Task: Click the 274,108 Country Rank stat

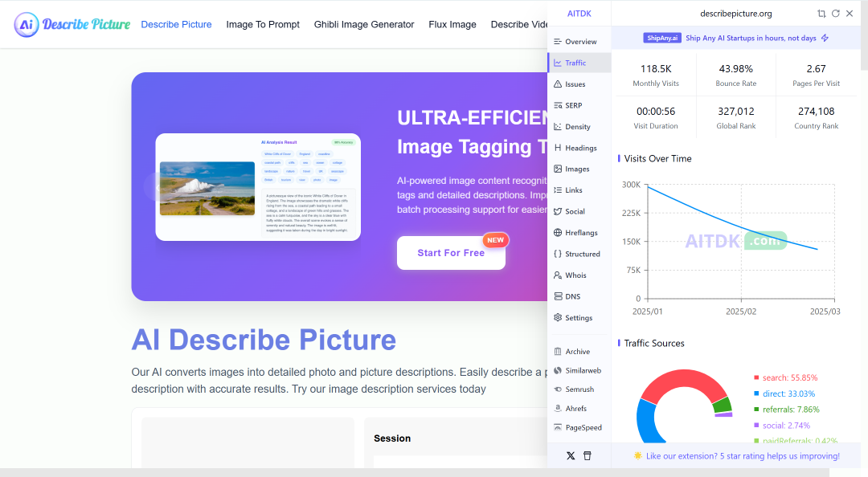Action: (816, 118)
